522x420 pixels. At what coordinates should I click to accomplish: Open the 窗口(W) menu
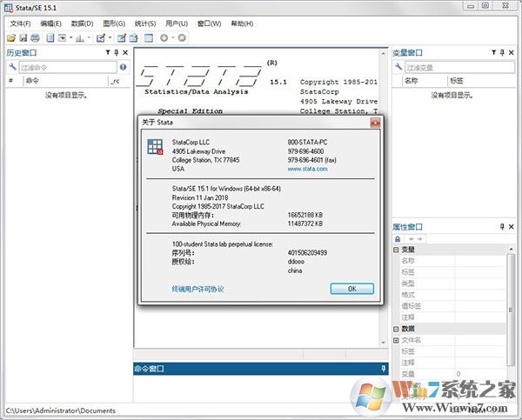(x=209, y=23)
